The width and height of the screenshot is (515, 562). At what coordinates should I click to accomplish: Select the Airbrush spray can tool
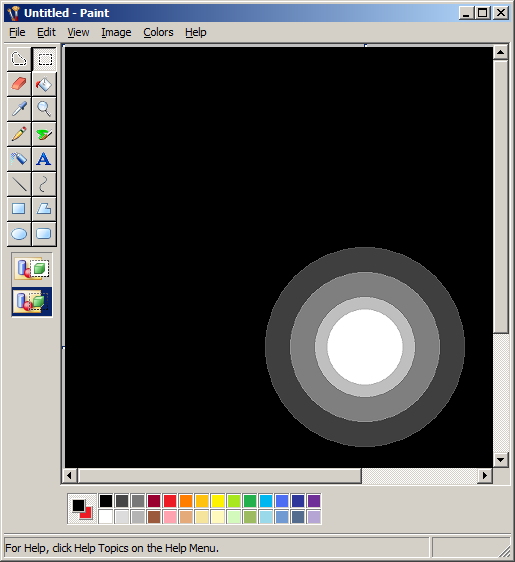coord(19,159)
